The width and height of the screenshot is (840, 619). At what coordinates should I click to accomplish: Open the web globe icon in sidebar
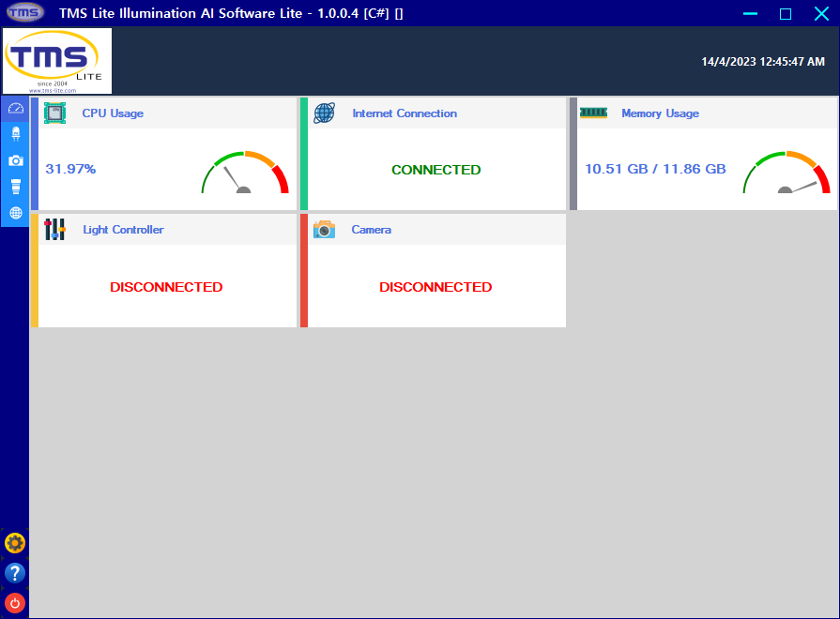pos(14,213)
